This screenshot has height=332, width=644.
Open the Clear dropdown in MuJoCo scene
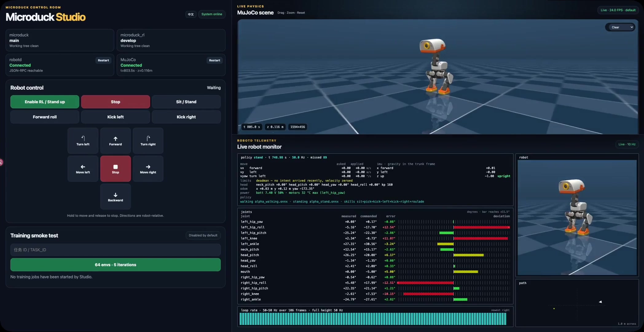(x=621, y=27)
